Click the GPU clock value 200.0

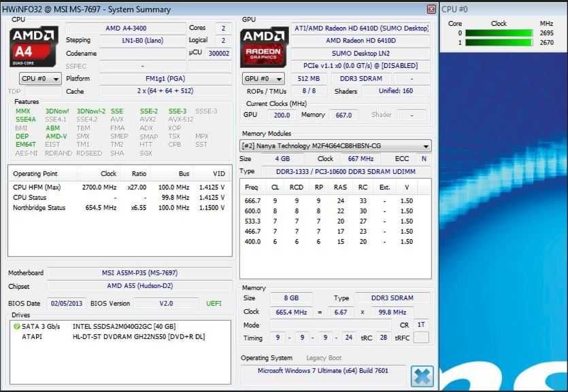(x=282, y=115)
